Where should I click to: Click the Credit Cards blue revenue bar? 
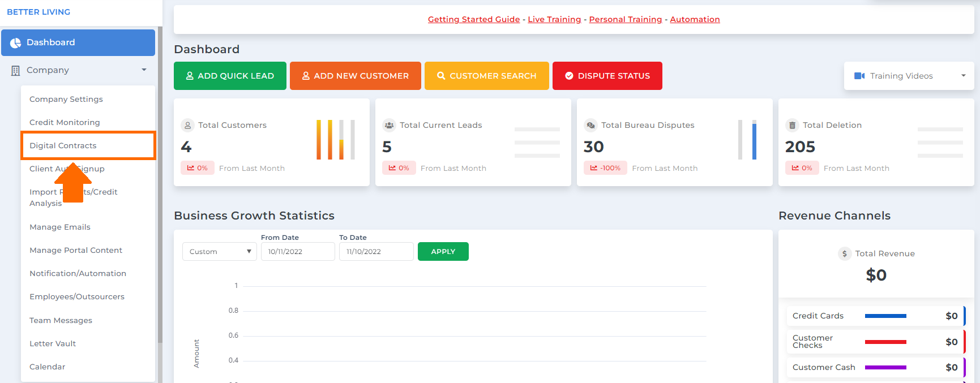885,316
